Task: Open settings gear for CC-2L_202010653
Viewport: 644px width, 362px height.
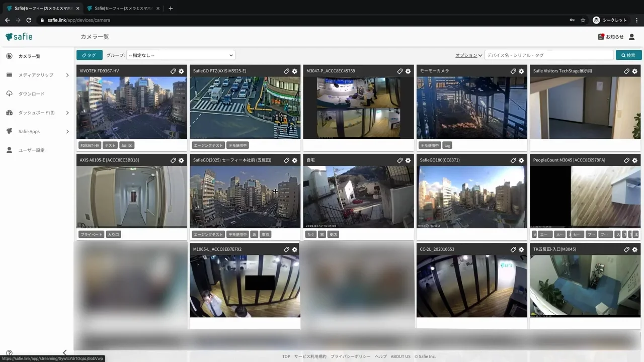Action: click(521, 249)
